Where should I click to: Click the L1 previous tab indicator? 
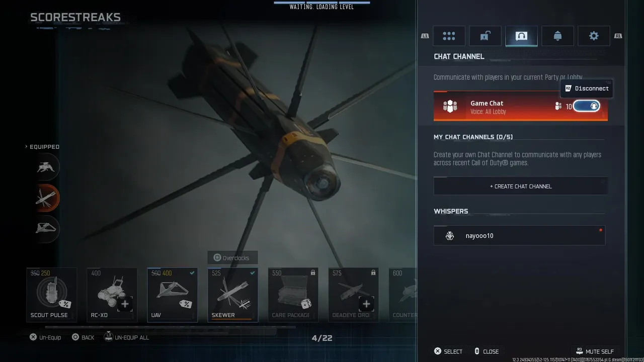click(425, 36)
